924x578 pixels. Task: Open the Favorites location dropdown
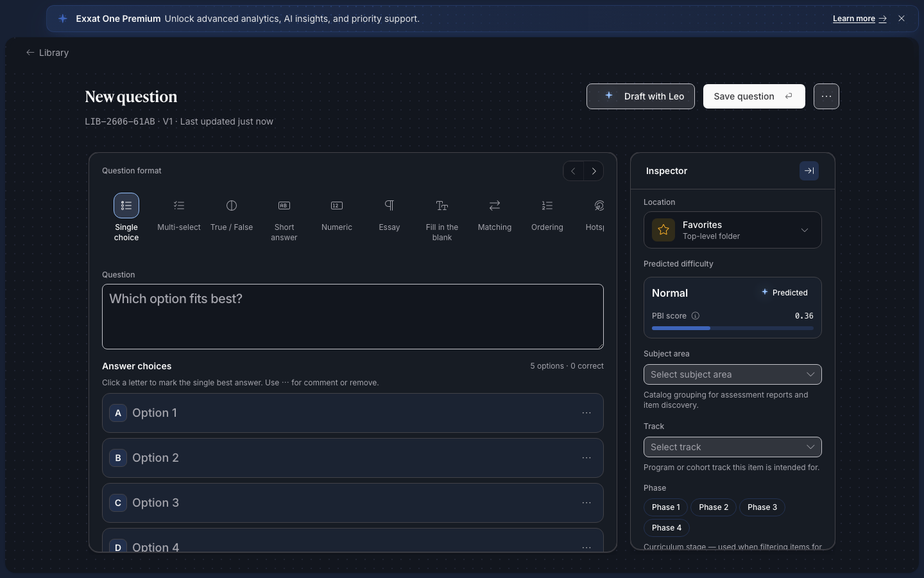click(x=733, y=230)
